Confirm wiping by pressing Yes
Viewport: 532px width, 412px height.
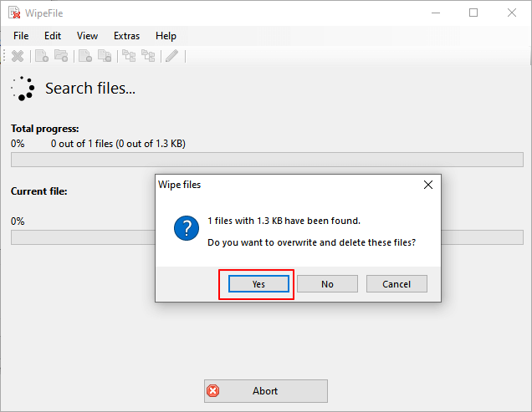258,284
